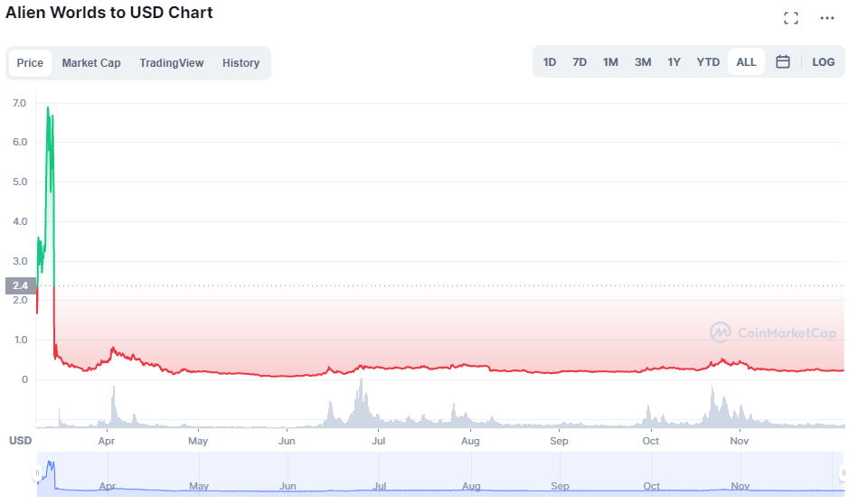Select the 3M time range
858x504 pixels.
[x=643, y=61]
